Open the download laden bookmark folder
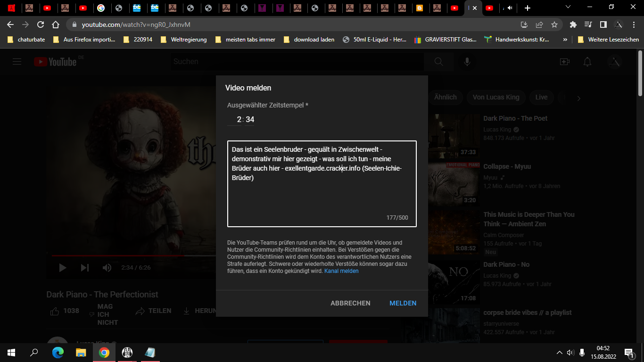Screen dimensions: 644x362 pos(309,40)
